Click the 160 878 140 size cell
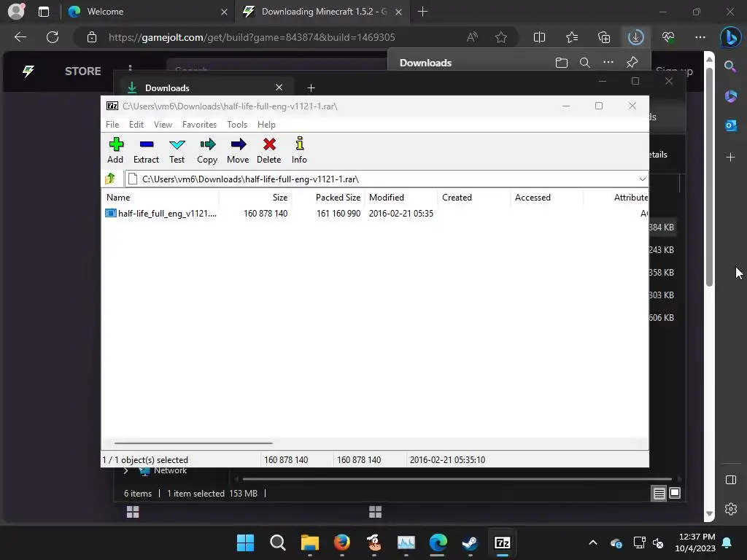747x560 pixels. 266,214
